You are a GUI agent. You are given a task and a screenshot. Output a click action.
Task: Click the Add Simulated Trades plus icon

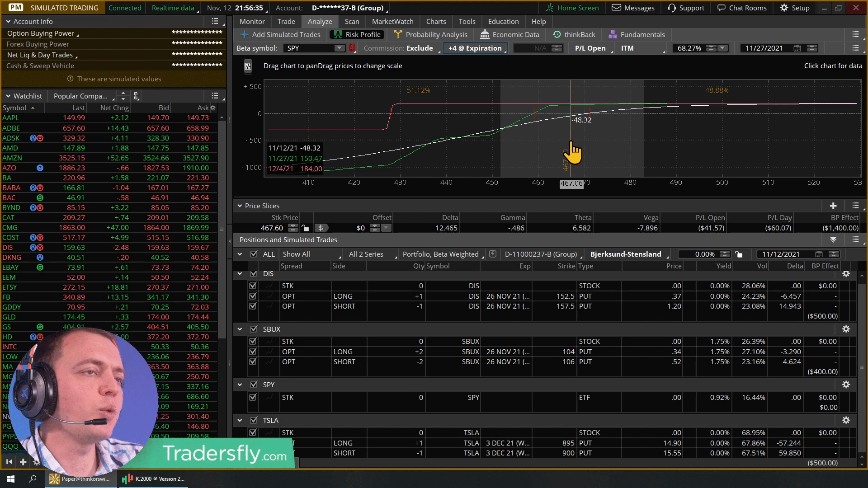(x=244, y=34)
